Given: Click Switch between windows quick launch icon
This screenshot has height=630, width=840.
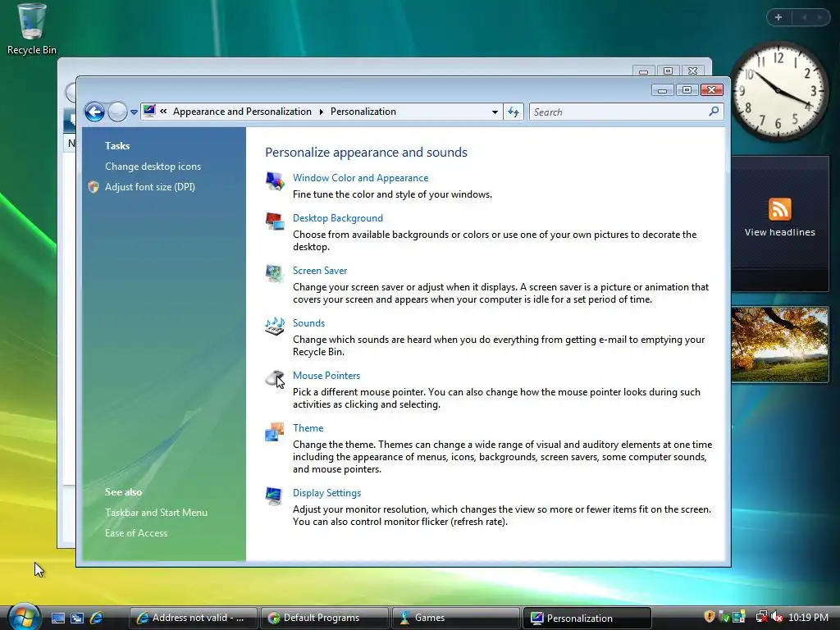Looking at the screenshot, I should (77, 618).
